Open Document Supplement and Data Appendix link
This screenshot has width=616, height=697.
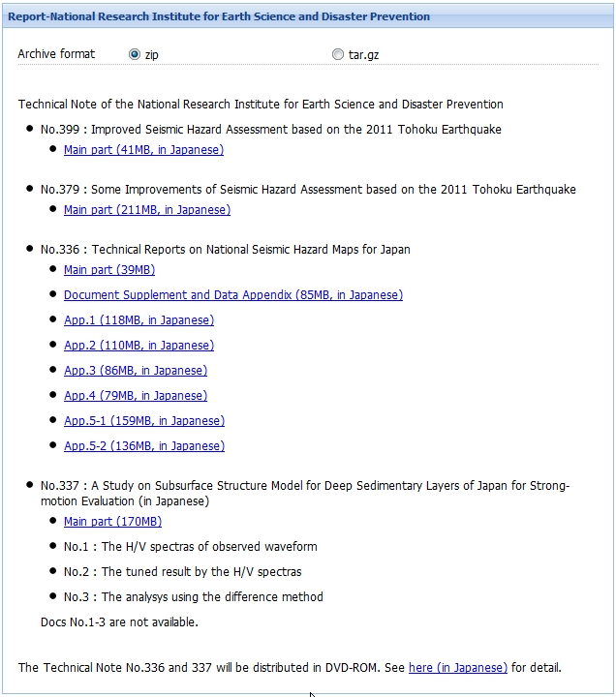pyautogui.click(x=232, y=295)
